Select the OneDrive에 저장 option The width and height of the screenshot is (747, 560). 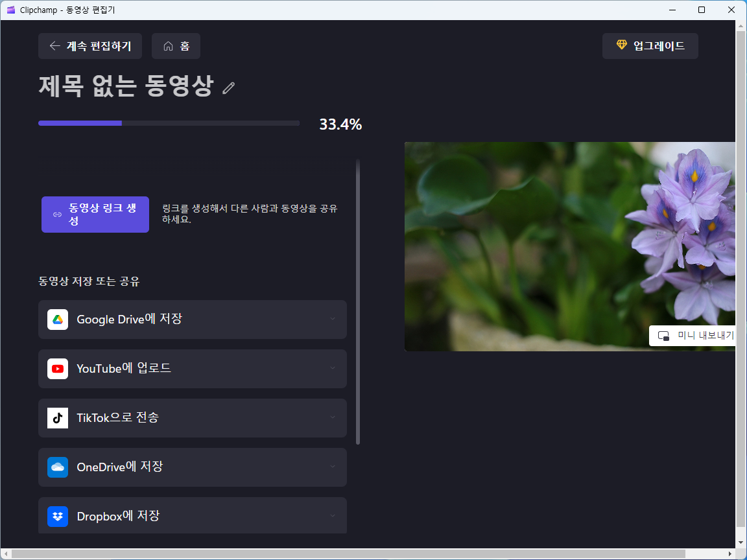pos(193,467)
